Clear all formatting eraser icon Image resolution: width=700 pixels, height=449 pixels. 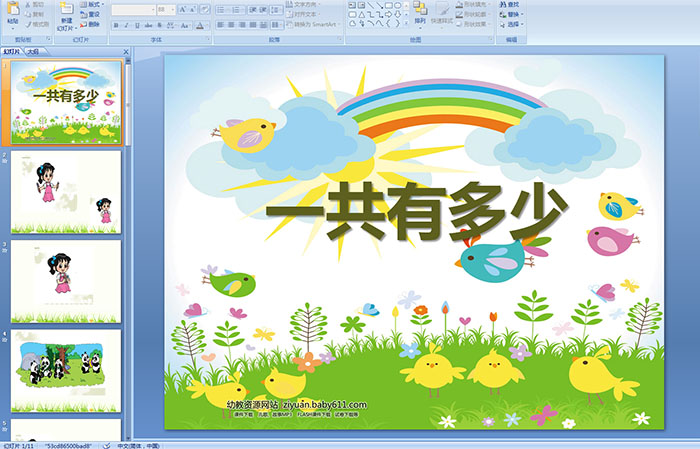pos(205,10)
